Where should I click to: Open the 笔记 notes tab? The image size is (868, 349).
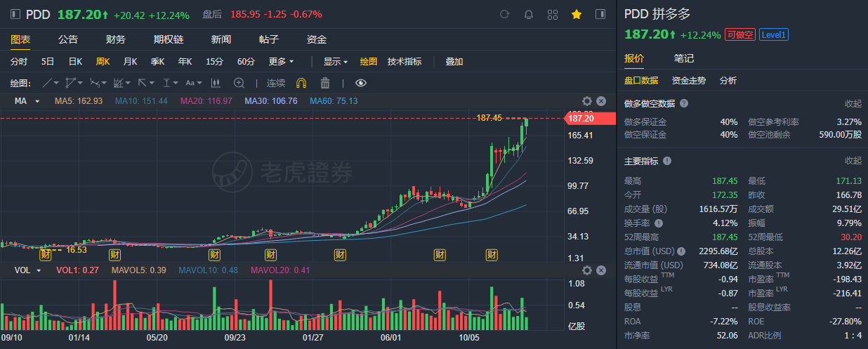pos(684,58)
